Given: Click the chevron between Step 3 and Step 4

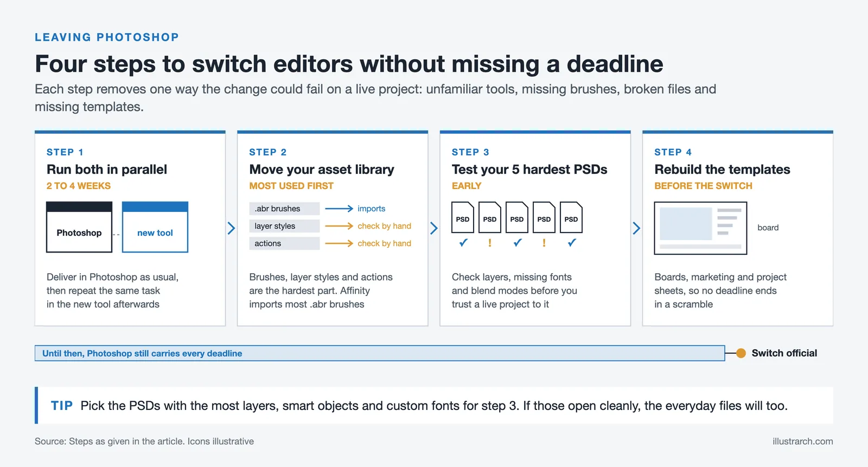Looking at the screenshot, I should click(636, 228).
